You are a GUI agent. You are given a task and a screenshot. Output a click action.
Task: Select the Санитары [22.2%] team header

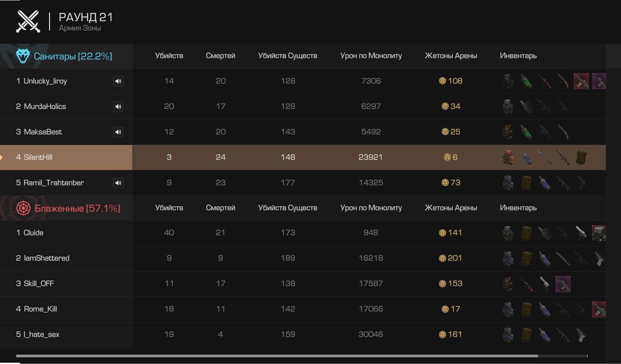pos(66,56)
